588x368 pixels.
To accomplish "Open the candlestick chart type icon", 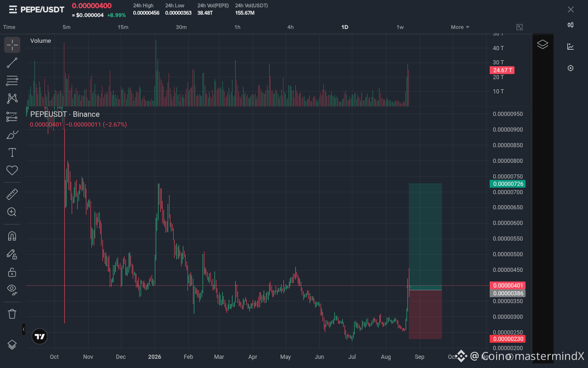I will point(571,25).
